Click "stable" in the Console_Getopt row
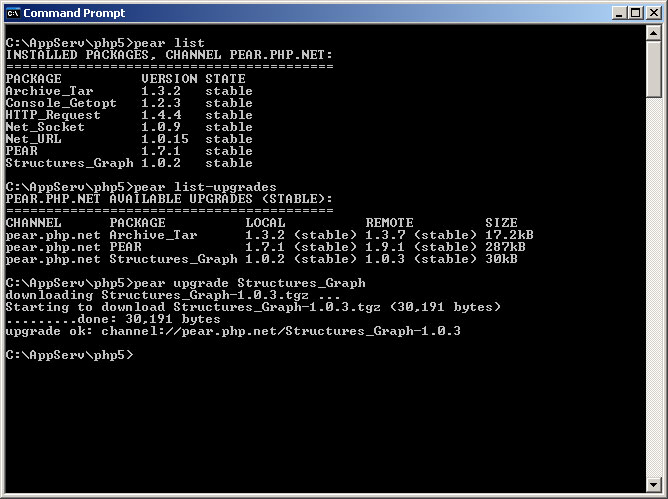 (x=229, y=103)
